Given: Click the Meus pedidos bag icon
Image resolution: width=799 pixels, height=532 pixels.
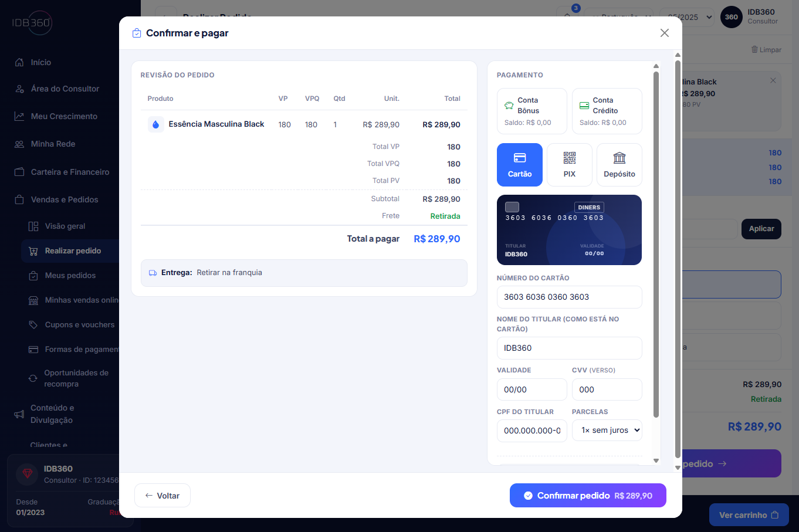Looking at the screenshot, I should coord(33,275).
